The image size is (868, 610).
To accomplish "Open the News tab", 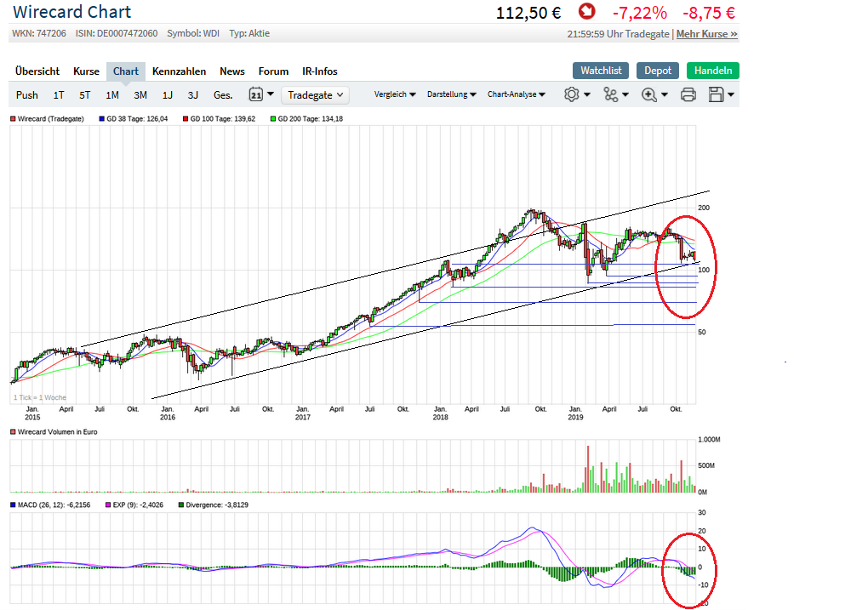I will tap(232, 71).
